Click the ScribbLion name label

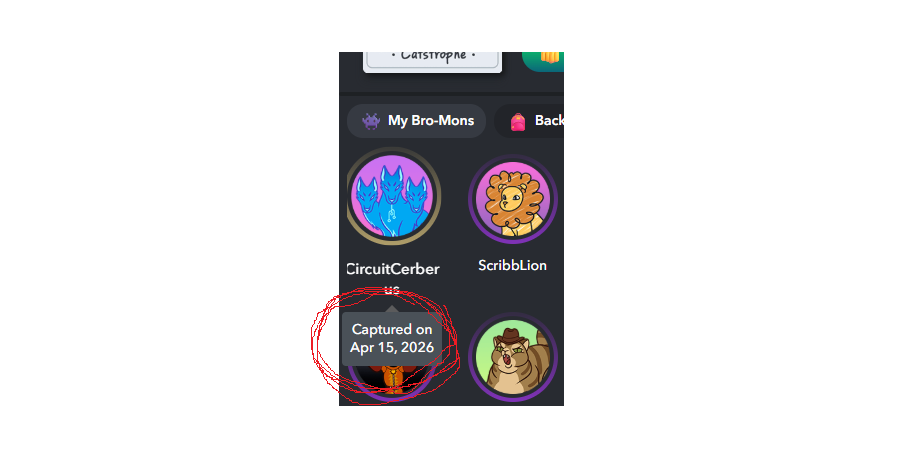point(512,266)
